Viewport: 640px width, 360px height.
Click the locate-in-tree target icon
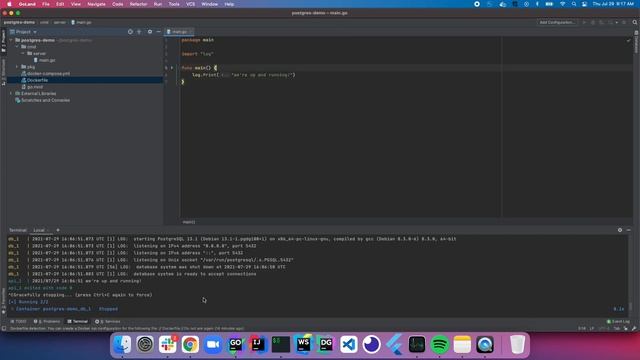click(130, 31)
